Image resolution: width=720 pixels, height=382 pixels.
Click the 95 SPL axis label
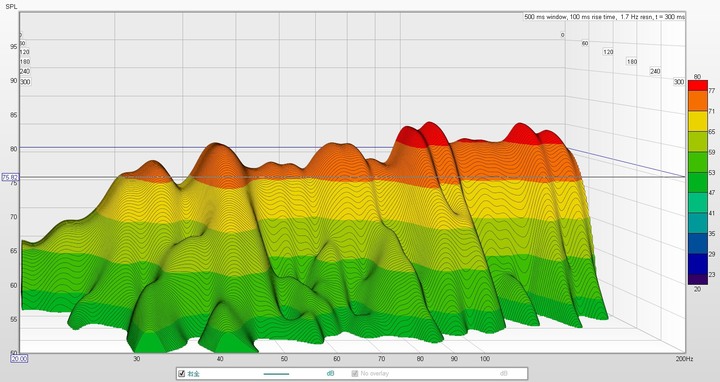pyautogui.click(x=14, y=47)
